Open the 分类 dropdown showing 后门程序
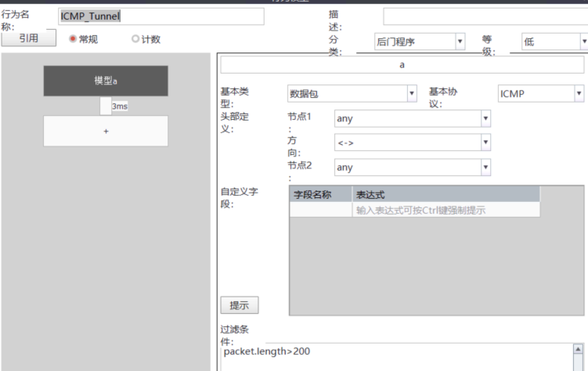The image size is (588, 371). [x=460, y=41]
